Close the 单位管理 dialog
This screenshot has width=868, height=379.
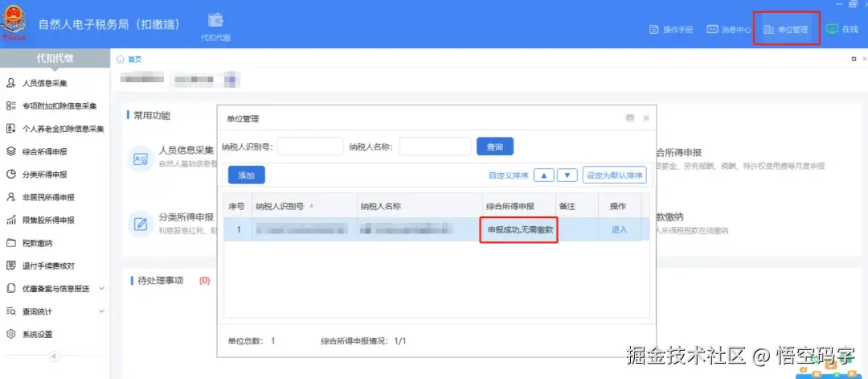(645, 118)
